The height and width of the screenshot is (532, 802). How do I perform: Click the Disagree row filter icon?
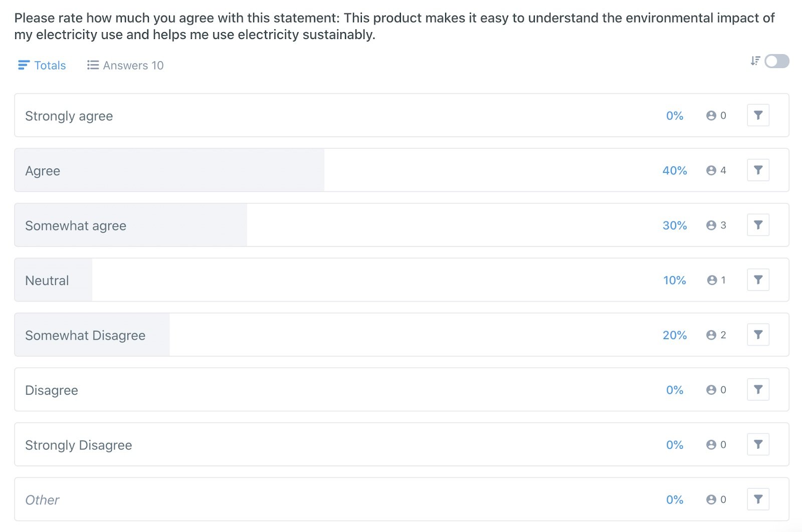pos(758,390)
